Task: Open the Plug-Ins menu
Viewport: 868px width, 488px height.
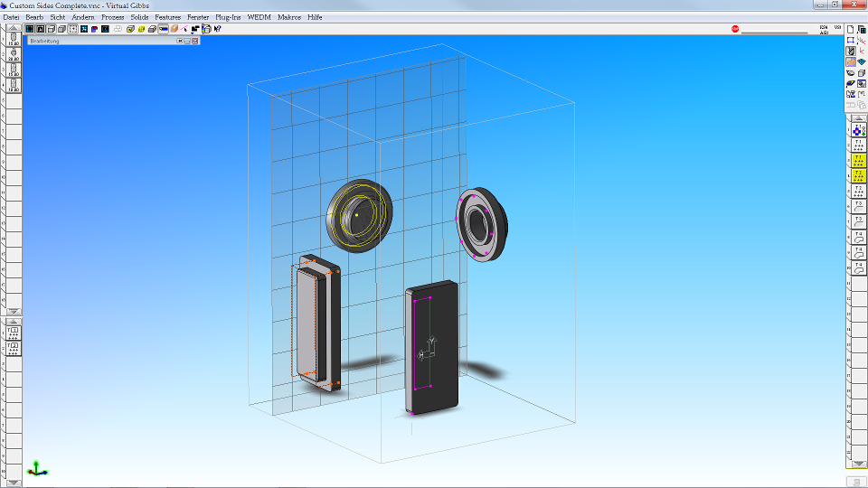Action: click(228, 17)
